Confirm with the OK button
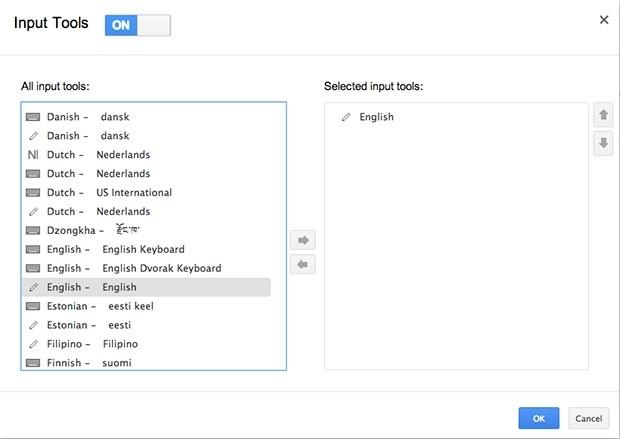620x439 pixels. [x=539, y=418]
